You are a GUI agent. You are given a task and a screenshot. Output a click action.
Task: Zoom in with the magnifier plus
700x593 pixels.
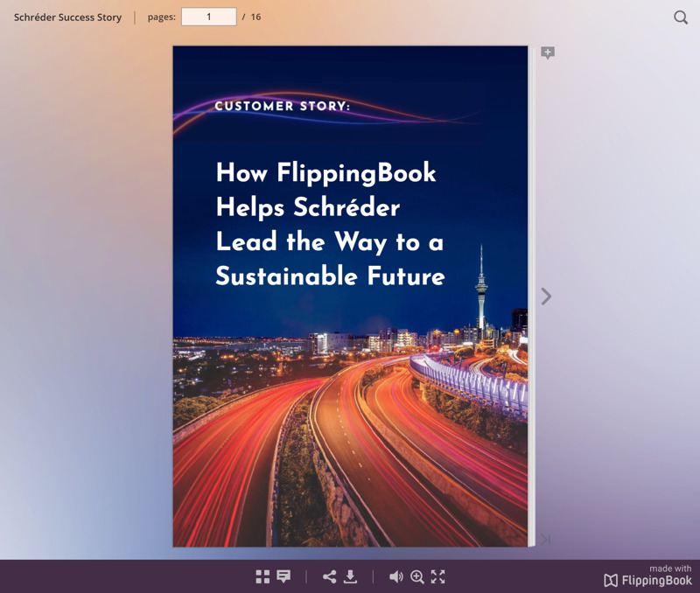(417, 576)
